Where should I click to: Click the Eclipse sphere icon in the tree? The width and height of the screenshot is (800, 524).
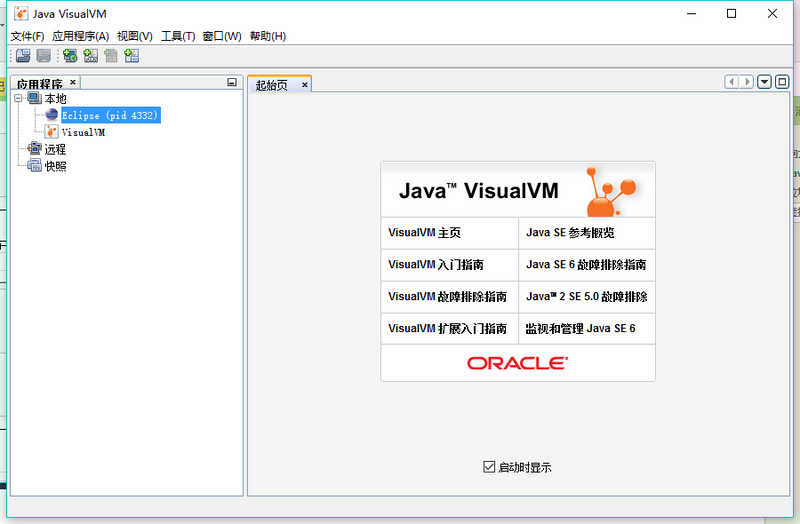tap(52, 115)
